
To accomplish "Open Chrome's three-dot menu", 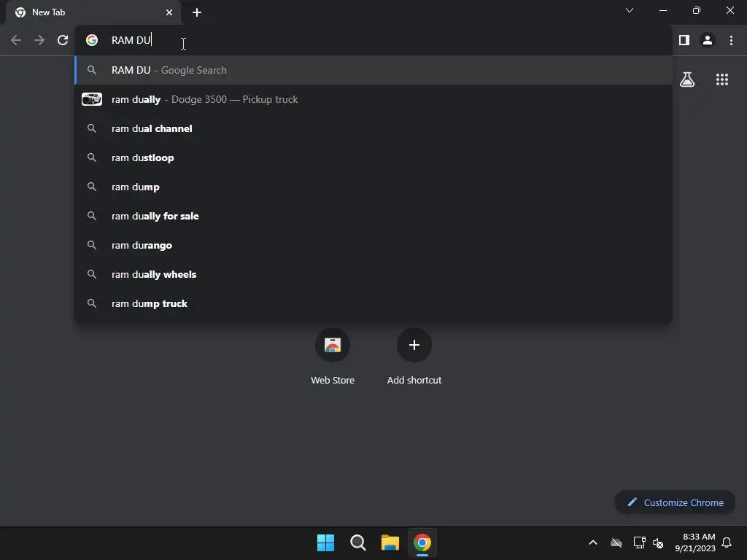I will tap(731, 41).
